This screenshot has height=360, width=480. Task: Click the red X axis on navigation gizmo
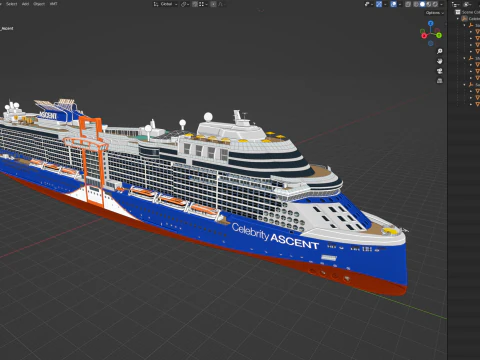424,36
